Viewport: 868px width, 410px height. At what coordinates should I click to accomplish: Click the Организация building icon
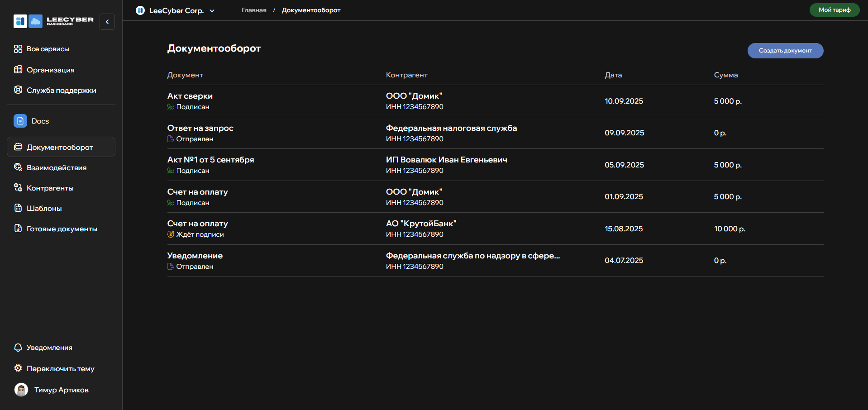click(18, 70)
